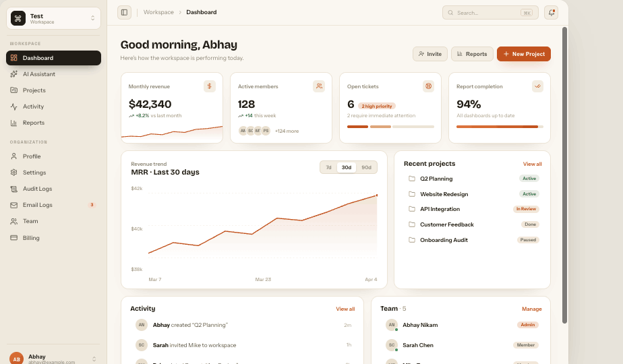The height and width of the screenshot is (364, 623).
Task: Expand the Abhay user menu chevron
Action: (x=94, y=359)
